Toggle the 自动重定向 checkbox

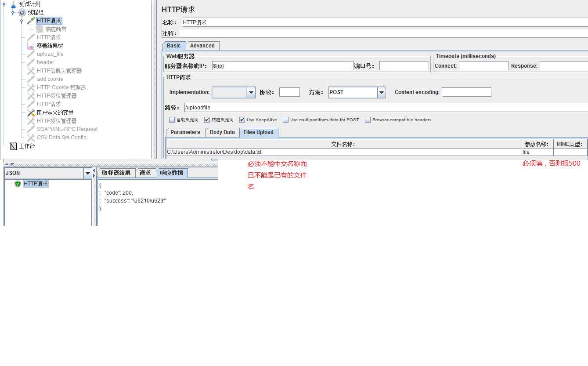[172, 120]
